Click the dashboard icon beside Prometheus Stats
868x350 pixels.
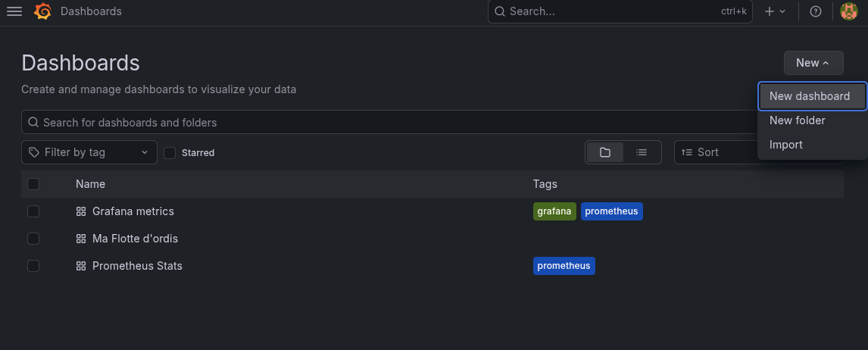81,266
